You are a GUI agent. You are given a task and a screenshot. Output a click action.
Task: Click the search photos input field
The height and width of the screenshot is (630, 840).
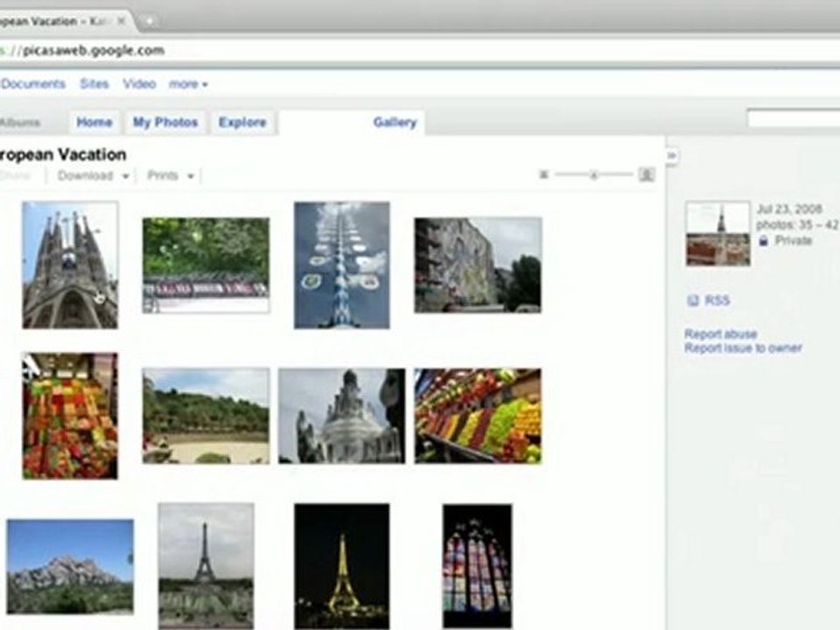(794, 118)
